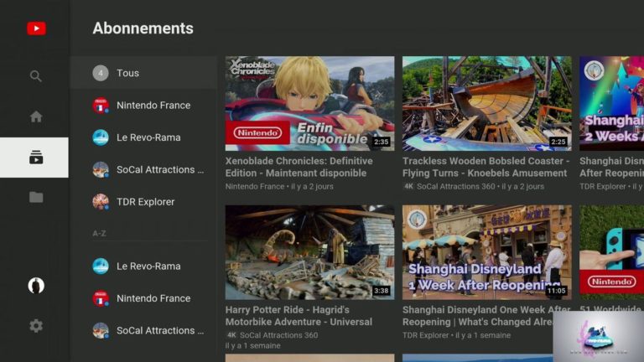Open search from the sidebar
This screenshot has width=644, height=362.
36,76
